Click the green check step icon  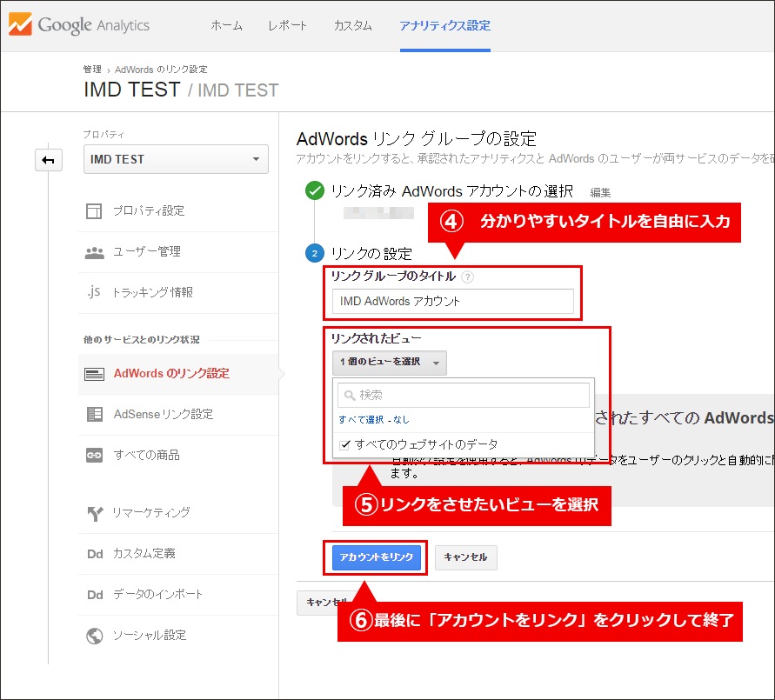point(315,190)
